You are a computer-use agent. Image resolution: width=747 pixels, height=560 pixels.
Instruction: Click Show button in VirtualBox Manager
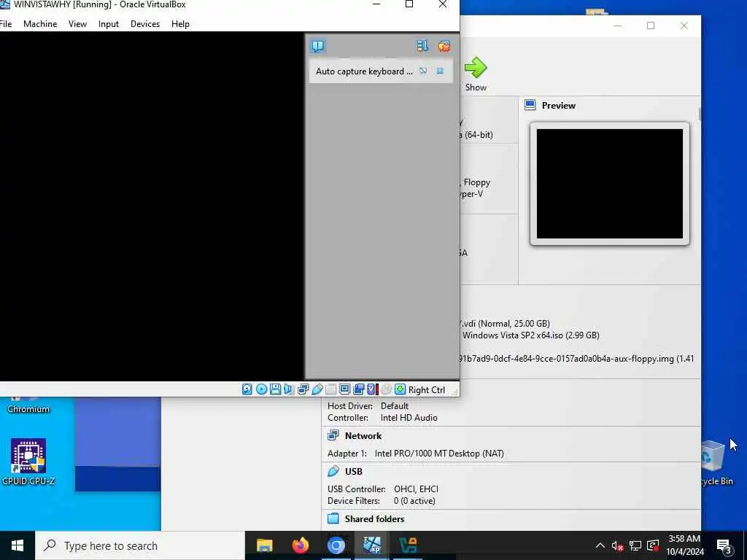coord(476,74)
